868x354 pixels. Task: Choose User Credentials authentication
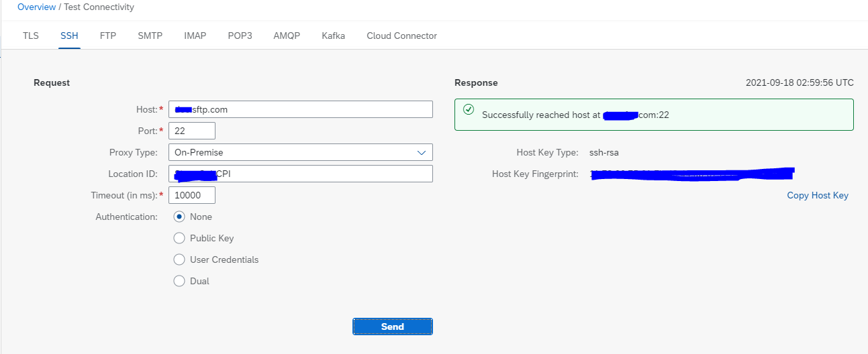(x=179, y=259)
